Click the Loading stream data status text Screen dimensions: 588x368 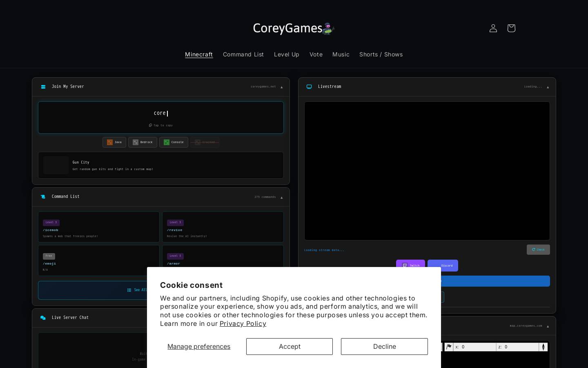click(324, 250)
